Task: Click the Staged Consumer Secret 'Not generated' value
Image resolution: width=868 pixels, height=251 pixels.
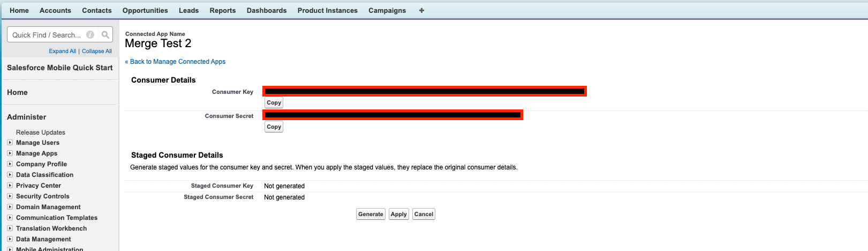Action: click(x=284, y=197)
